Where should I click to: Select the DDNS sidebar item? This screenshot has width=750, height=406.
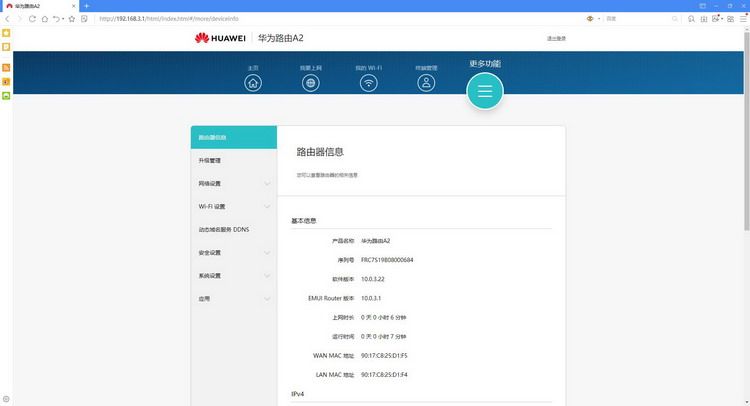tap(234, 230)
